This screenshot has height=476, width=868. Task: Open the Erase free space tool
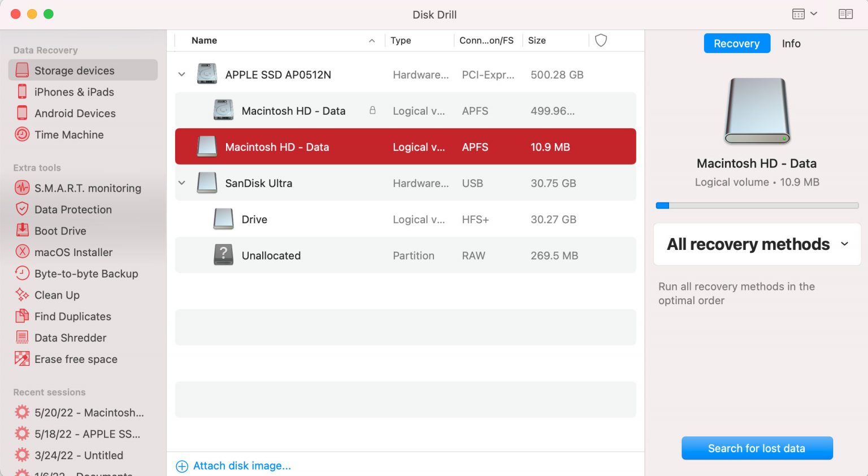click(76, 359)
